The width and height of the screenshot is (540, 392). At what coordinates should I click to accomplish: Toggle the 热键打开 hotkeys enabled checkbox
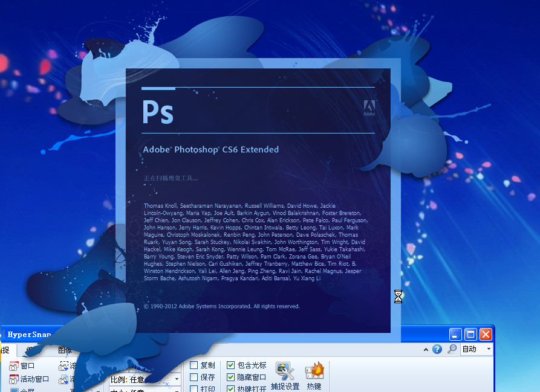click(231, 389)
